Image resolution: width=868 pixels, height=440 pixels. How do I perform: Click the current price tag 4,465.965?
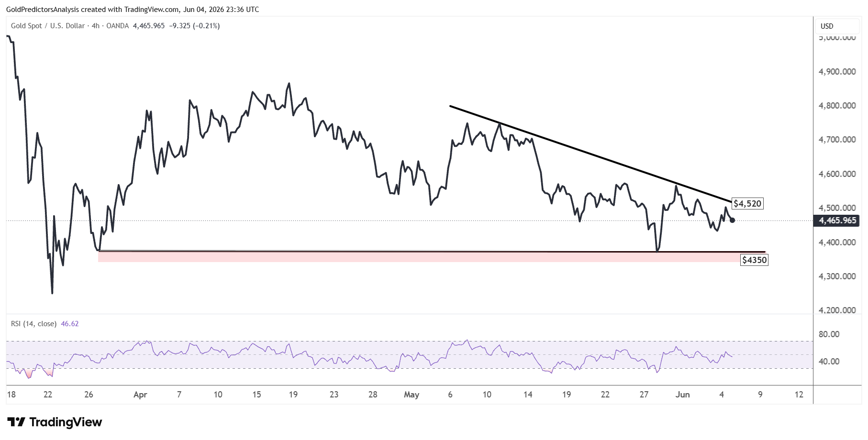click(837, 220)
